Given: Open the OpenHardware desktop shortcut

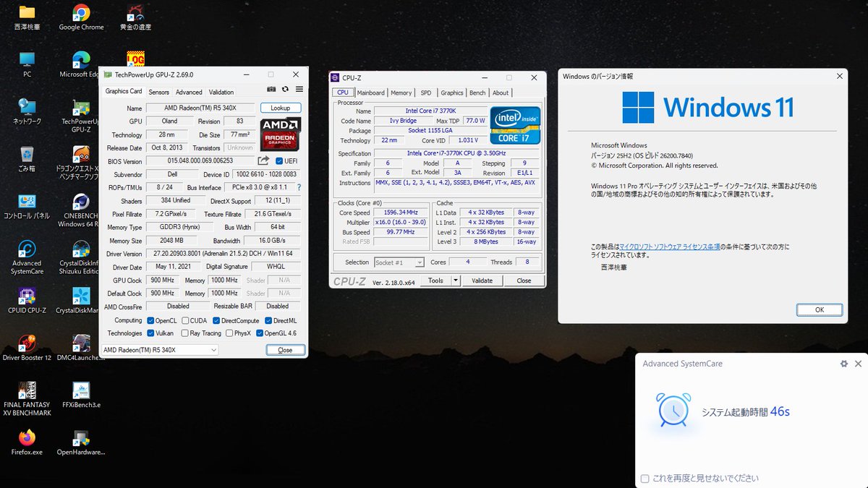Looking at the screenshot, I should click(81, 442).
